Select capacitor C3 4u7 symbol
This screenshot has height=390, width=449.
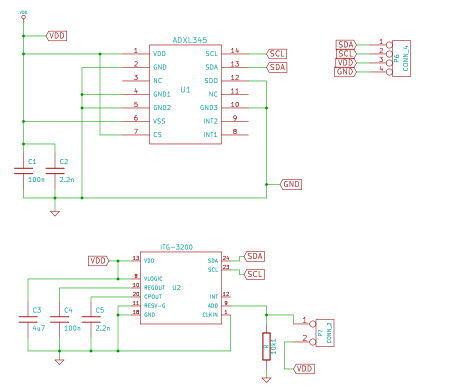28,320
